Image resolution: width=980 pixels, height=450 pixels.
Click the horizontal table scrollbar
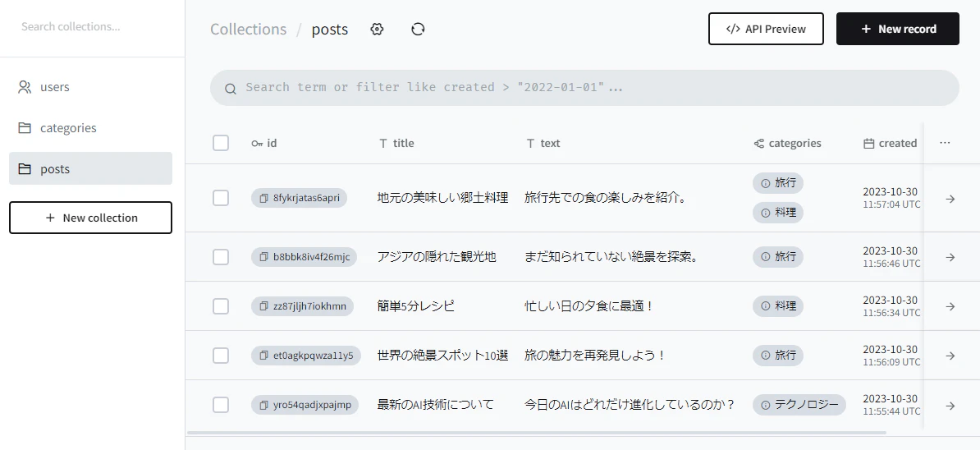[536, 432]
